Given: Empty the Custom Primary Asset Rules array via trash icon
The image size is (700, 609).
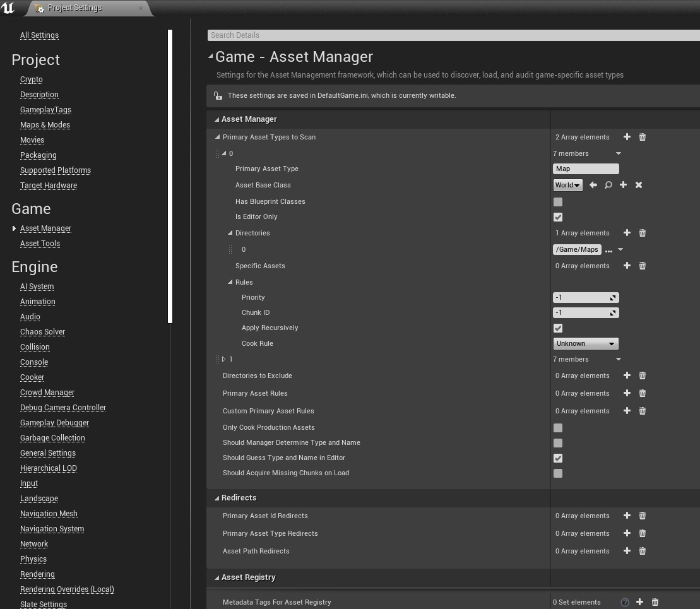Looking at the screenshot, I should 642,411.
